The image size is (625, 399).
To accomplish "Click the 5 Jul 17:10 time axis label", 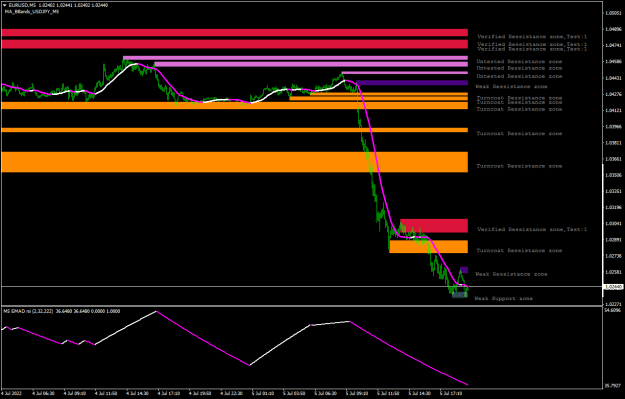I will click(x=451, y=393).
